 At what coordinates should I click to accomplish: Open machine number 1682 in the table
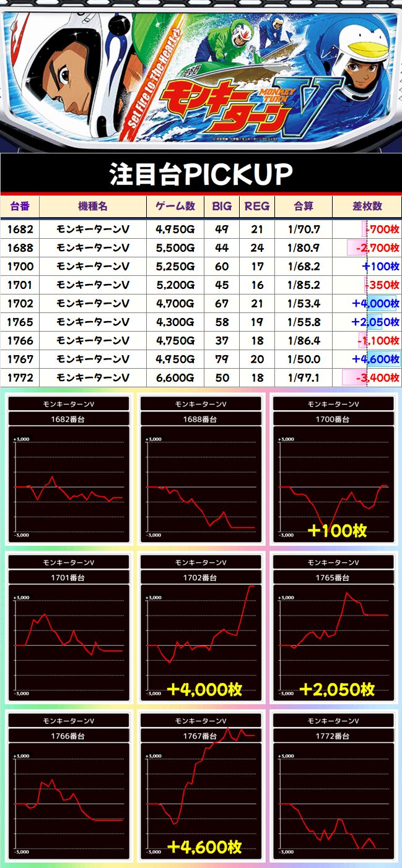[20, 230]
